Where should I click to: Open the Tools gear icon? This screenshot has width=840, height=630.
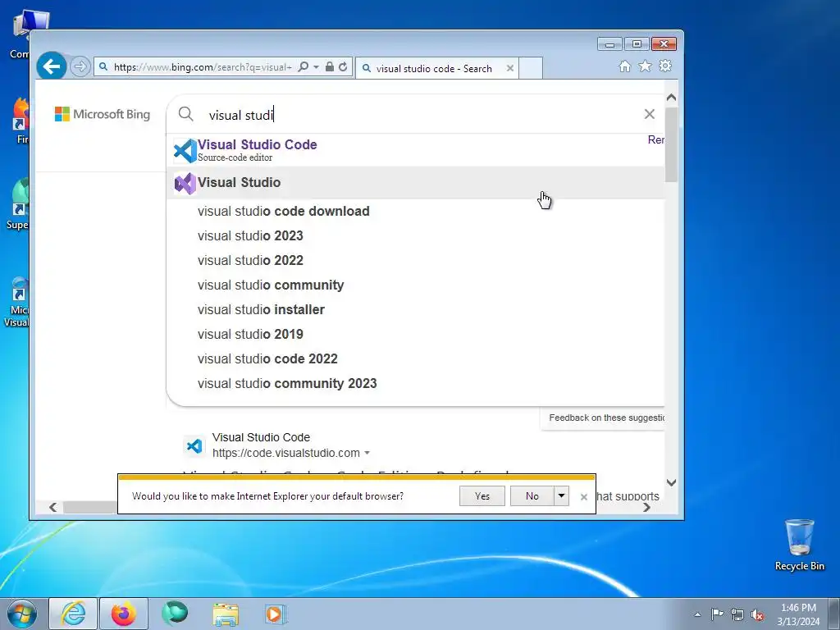[665, 66]
